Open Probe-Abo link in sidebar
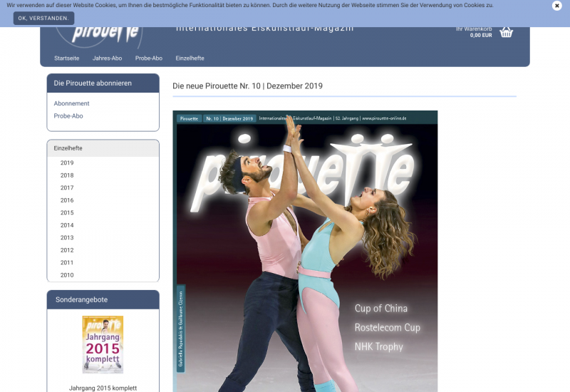Image resolution: width=570 pixels, height=392 pixels. click(x=68, y=115)
